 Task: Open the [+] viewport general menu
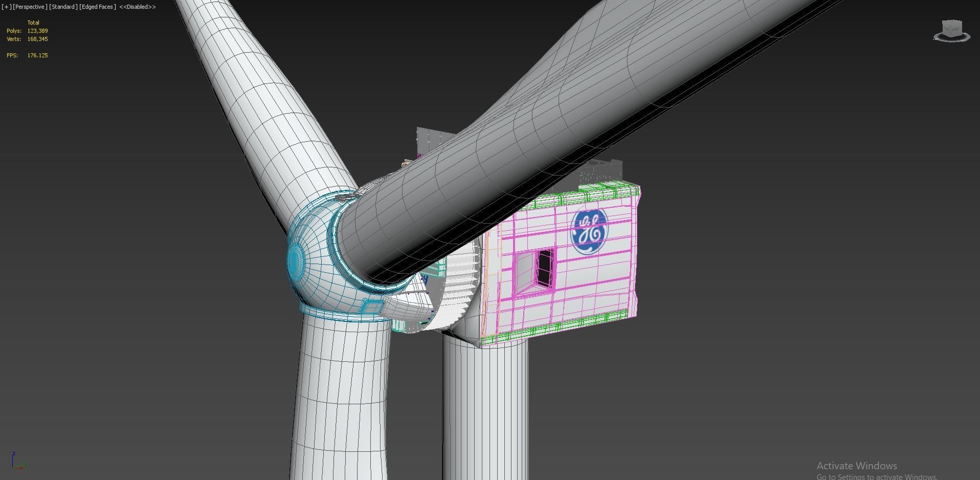click(7, 7)
